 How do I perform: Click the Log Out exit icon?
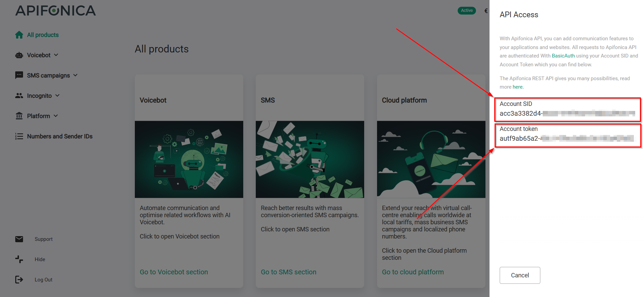[19, 280]
